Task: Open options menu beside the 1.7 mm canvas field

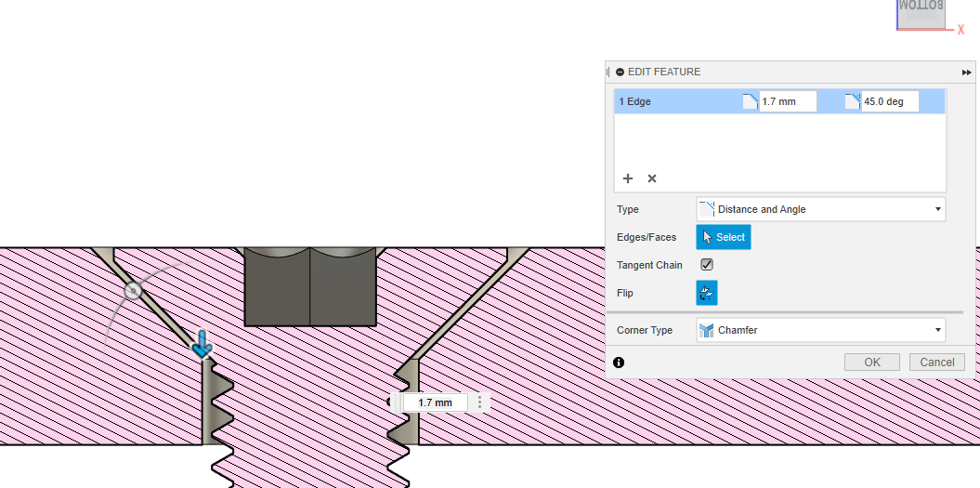Action: [x=479, y=402]
